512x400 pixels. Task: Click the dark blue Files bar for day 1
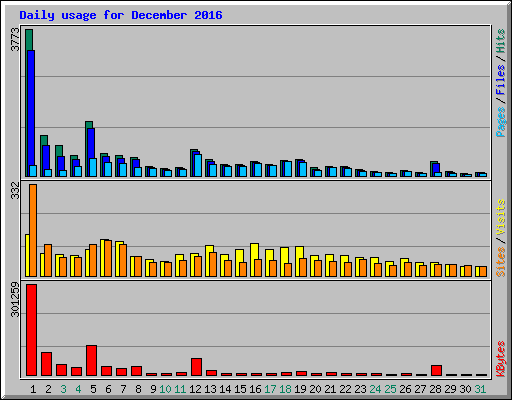(31, 113)
